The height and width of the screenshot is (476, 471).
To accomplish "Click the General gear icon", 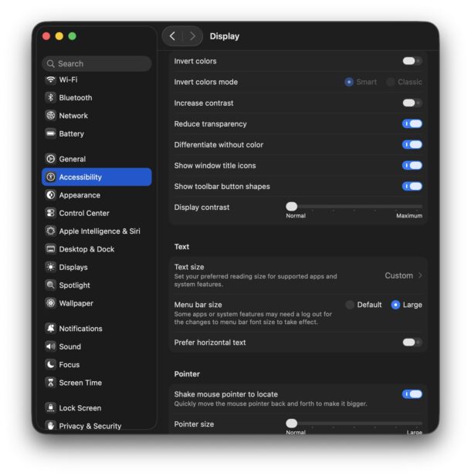I will pos(51,159).
